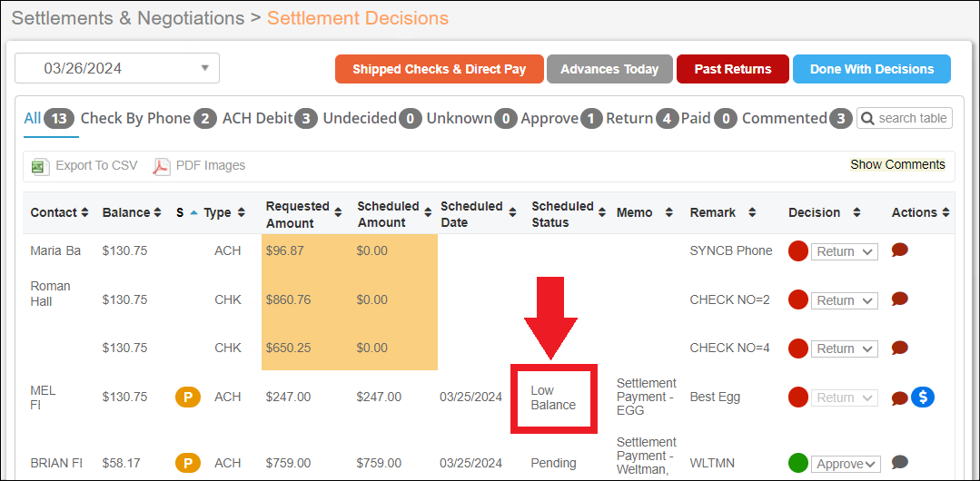This screenshot has height=481, width=980.
Task: Open comment icon for Best Egg row
Action: pos(899,398)
